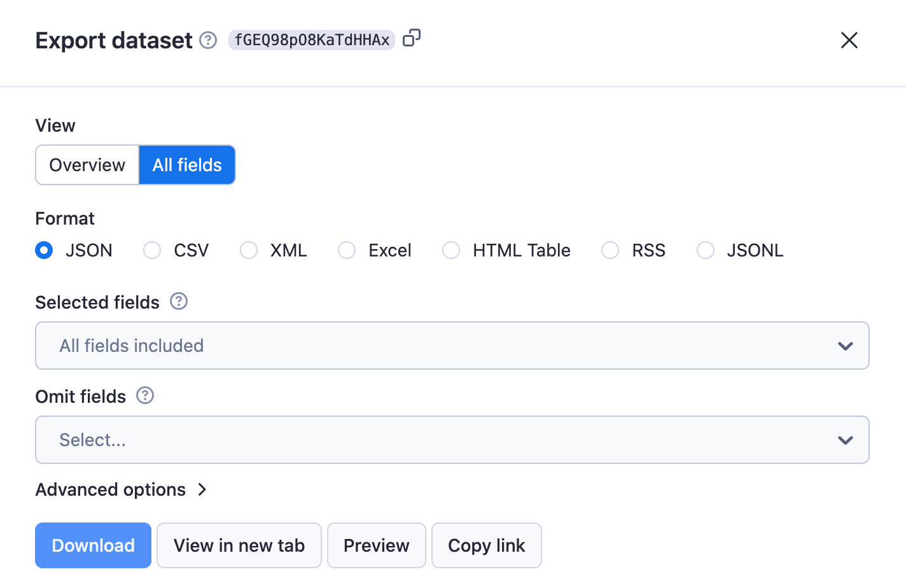This screenshot has width=906, height=588.
Task: Open help tooltip for Omit fields
Action: tap(145, 396)
